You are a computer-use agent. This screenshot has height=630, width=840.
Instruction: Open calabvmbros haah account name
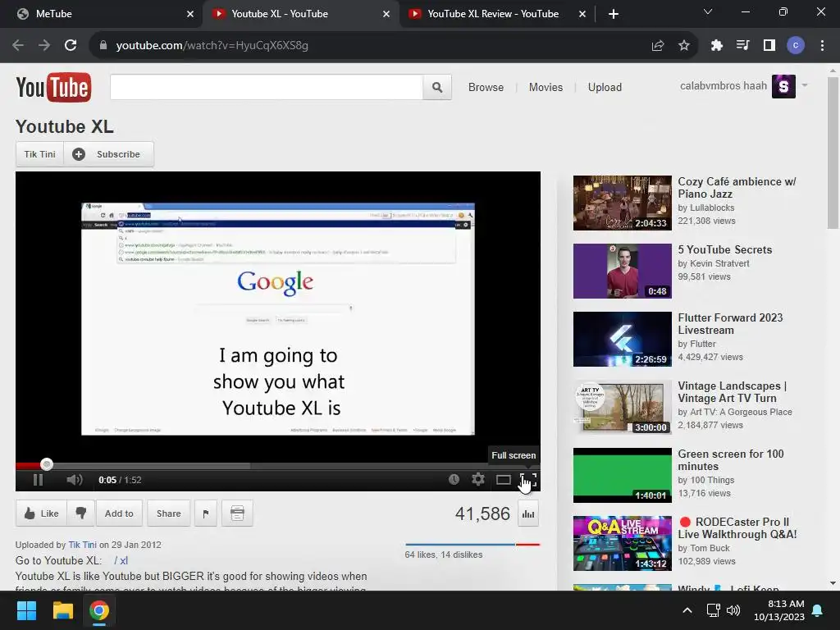724,85
